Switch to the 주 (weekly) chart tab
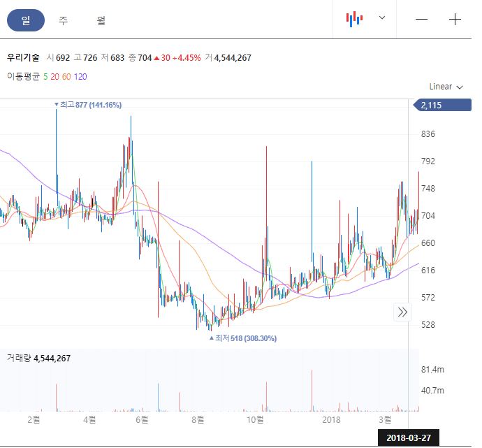Viewport: 482px width, 448px height. tap(63, 20)
